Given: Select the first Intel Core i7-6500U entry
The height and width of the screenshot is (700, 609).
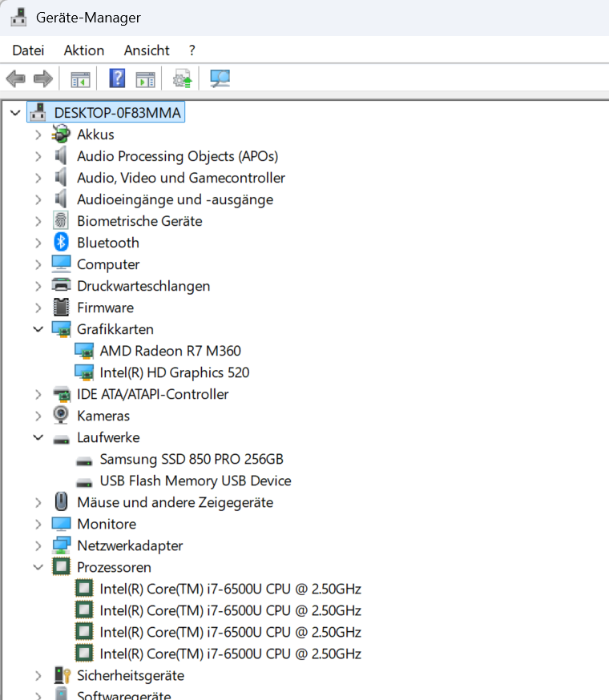Looking at the screenshot, I should coord(230,589).
